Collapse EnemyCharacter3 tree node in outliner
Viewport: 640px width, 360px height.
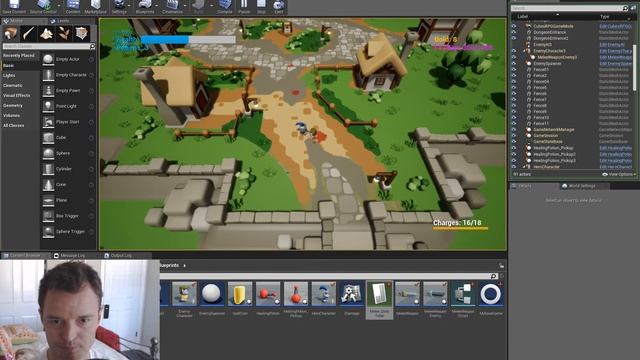point(524,51)
